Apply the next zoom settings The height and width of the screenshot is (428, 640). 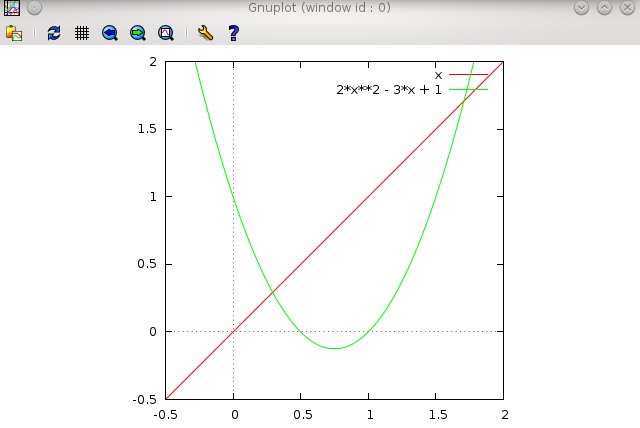(138, 33)
